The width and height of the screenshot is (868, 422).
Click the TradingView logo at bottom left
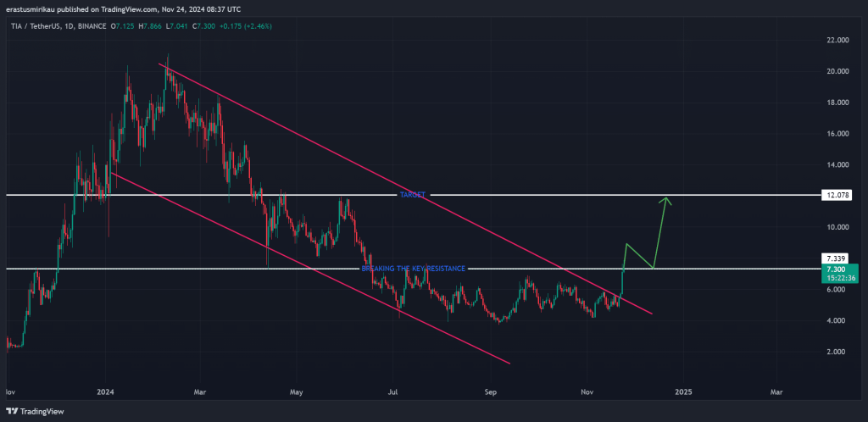click(x=35, y=412)
